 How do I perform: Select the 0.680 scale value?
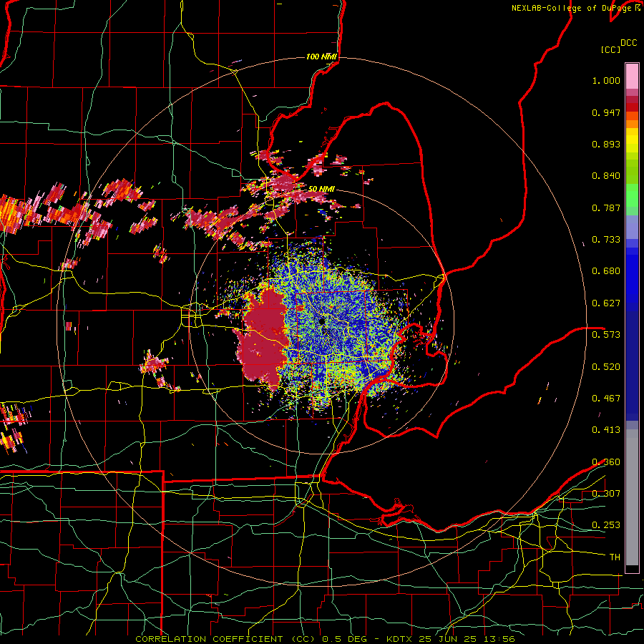(606, 271)
